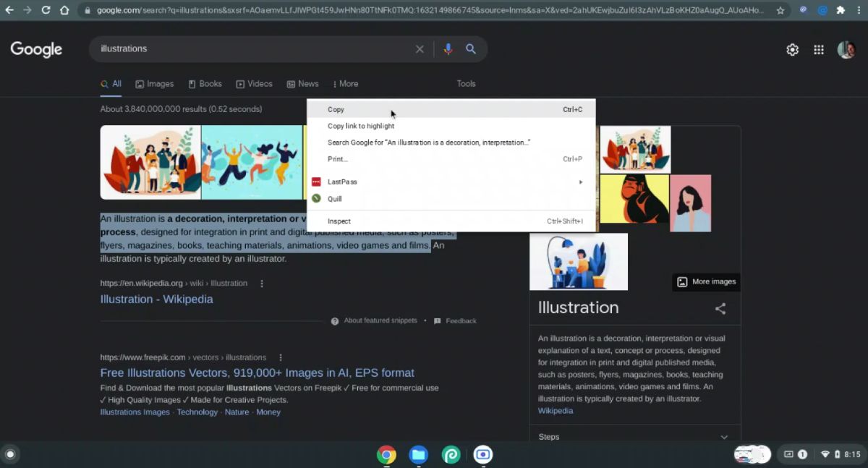Open the Google apps grid launcher
This screenshot has width=868, height=468.
click(819, 49)
